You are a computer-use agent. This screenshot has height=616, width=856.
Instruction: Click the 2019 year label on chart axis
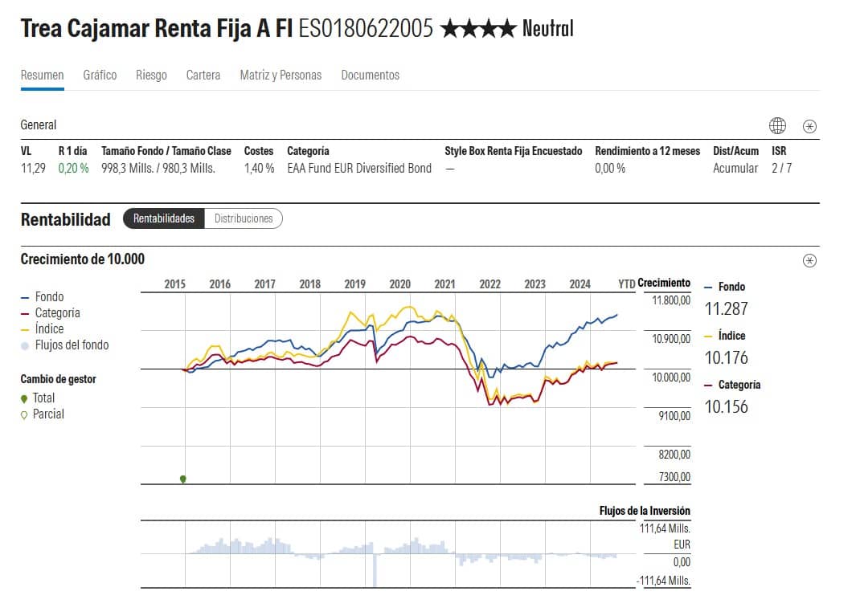354,284
